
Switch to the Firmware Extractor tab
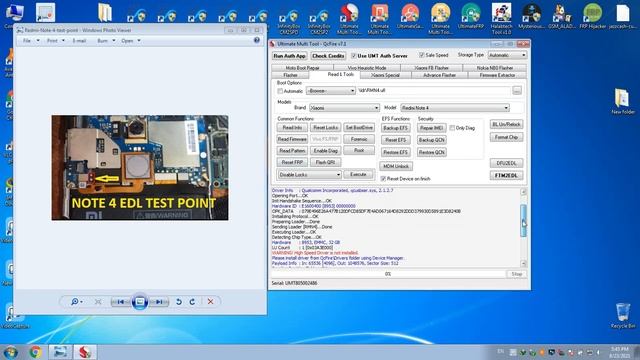(497, 76)
